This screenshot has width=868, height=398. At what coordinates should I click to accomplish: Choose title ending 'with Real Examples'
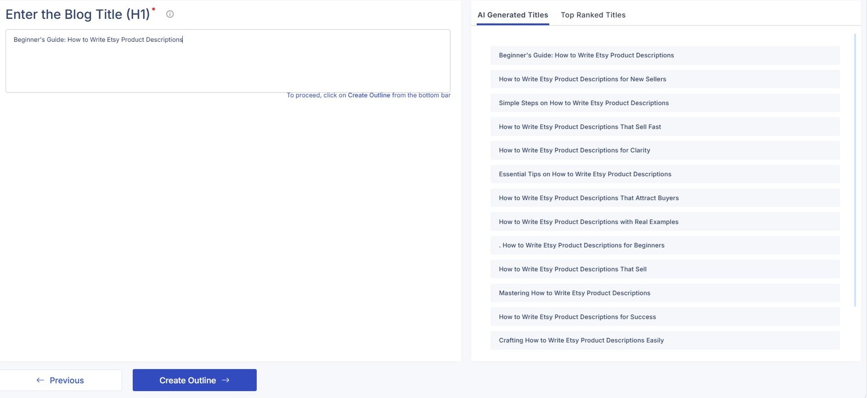[665, 222]
